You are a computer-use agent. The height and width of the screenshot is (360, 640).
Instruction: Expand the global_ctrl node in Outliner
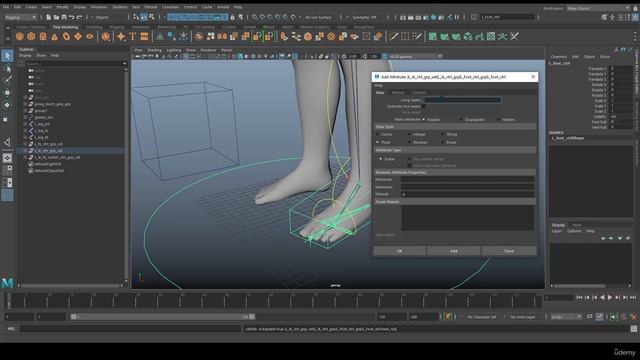[25, 118]
